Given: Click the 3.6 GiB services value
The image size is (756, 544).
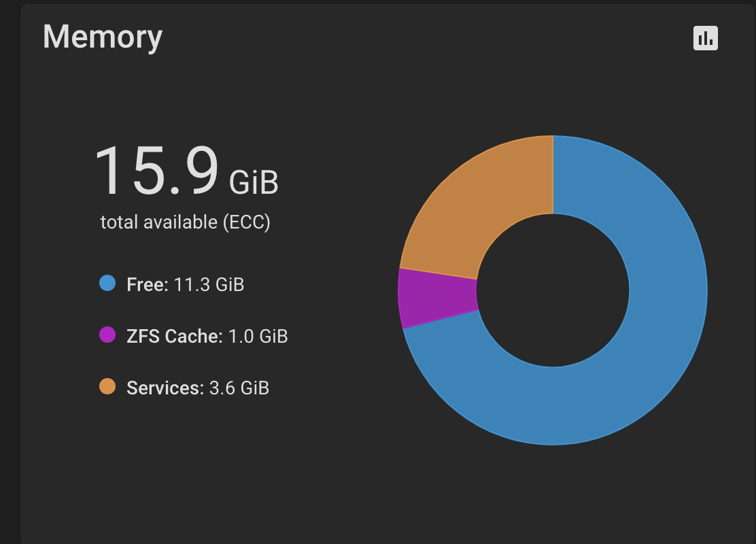Looking at the screenshot, I should pyautogui.click(x=239, y=388).
